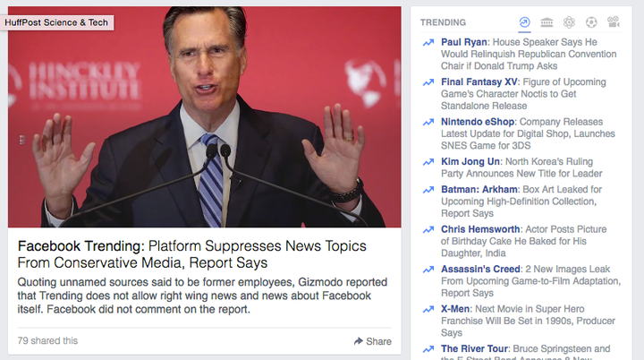Click the HuffPost Science & Tech label
The height and width of the screenshot is (360, 644).
click(56, 22)
